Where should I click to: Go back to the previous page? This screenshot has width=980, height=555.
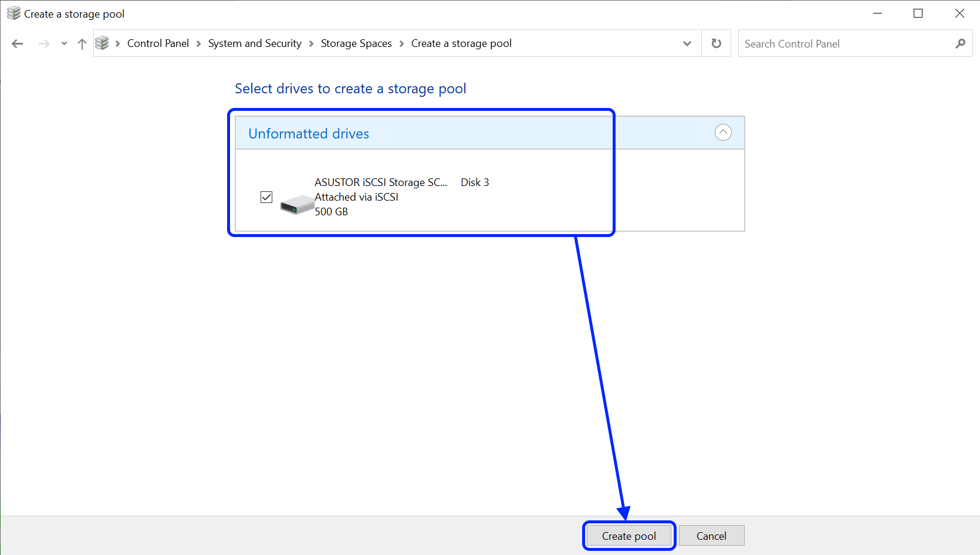coord(18,43)
